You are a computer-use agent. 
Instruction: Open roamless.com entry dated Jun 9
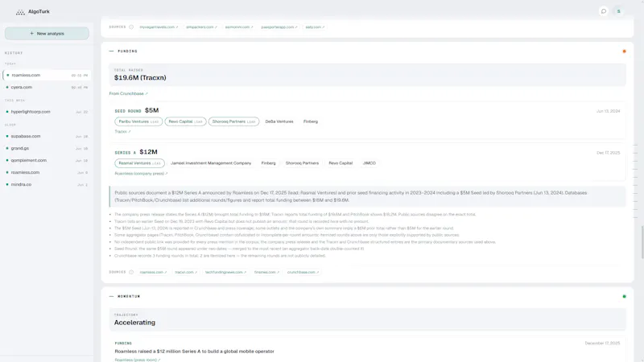pyautogui.click(x=47, y=172)
